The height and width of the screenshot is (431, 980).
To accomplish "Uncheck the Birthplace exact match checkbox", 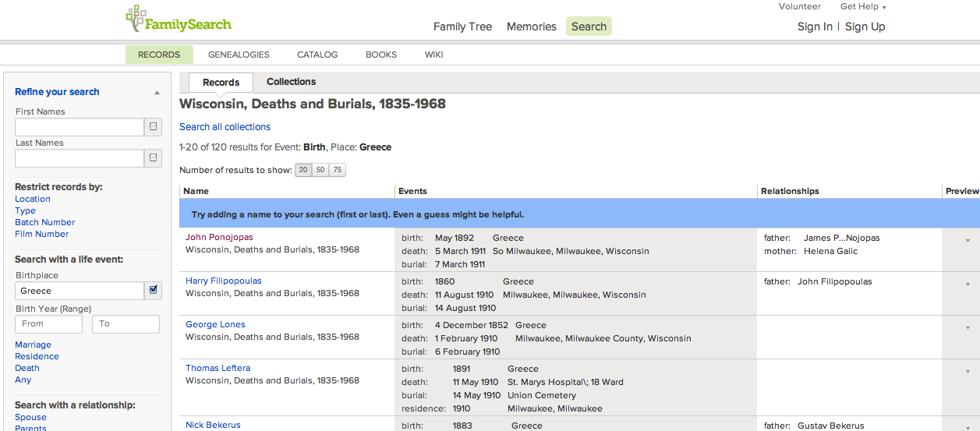I will pyautogui.click(x=153, y=290).
